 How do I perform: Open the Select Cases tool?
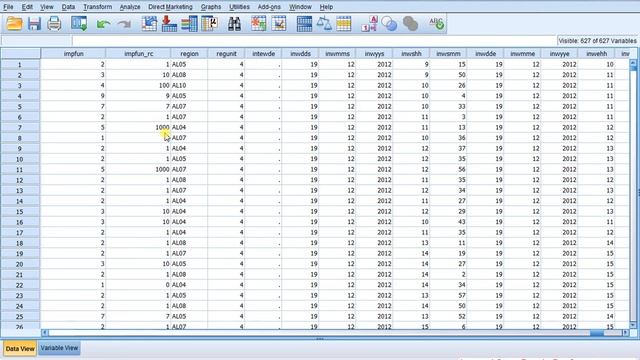pos(344,24)
